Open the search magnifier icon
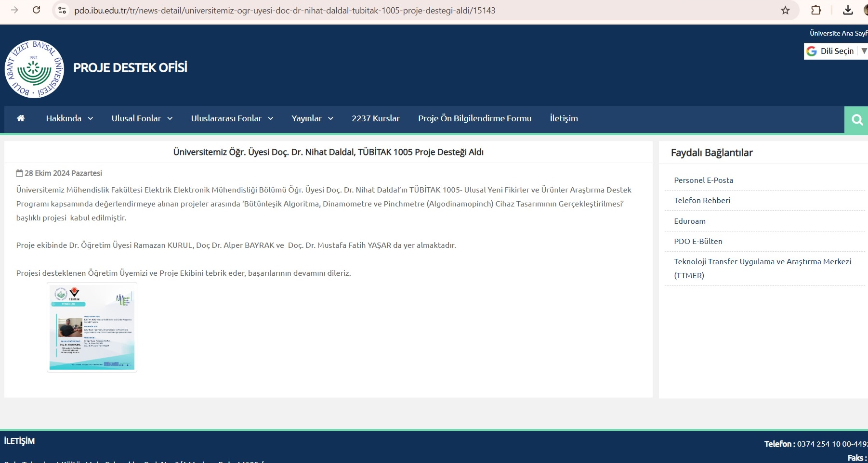The height and width of the screenshot is (463, 868). click(857, 120)
